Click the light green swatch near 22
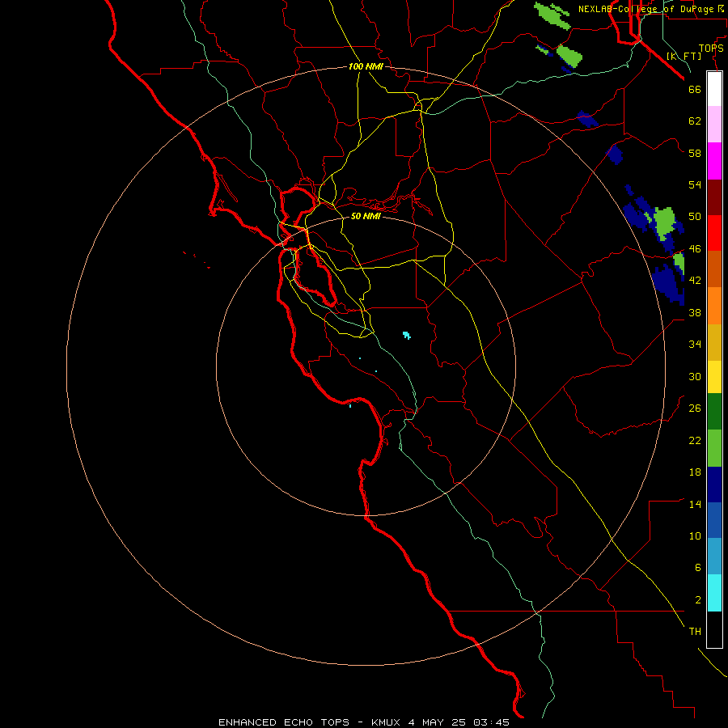Viewport: 728px width, 728px height. pos(714,448)
